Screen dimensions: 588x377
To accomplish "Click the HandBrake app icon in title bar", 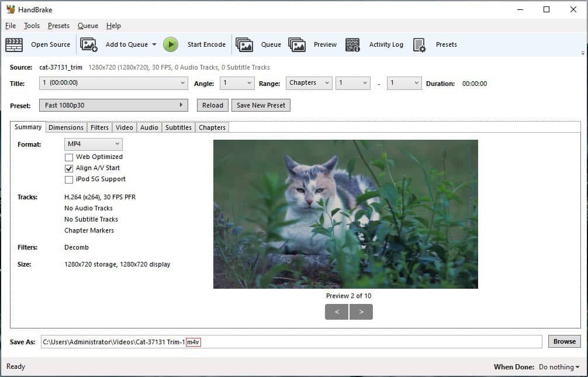I will click(x=11, y=9).
